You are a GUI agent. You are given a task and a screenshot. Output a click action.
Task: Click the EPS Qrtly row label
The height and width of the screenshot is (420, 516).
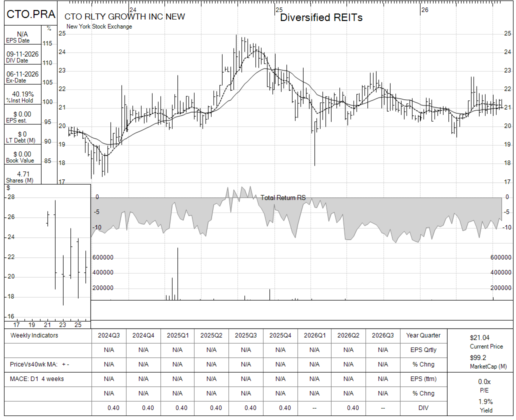423,350
